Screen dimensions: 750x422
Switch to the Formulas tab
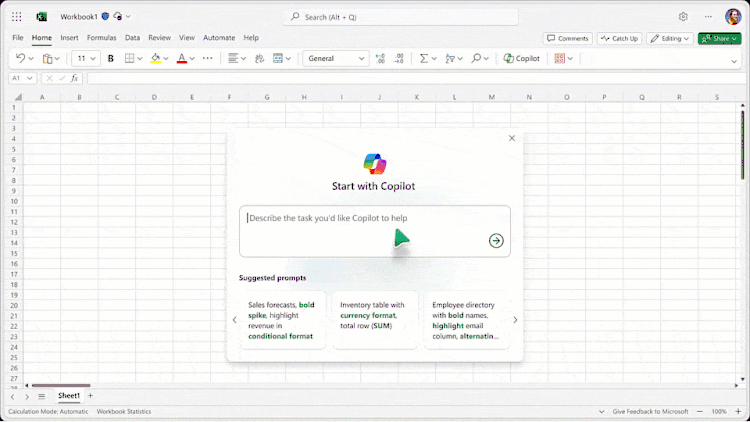coord(101,37)
